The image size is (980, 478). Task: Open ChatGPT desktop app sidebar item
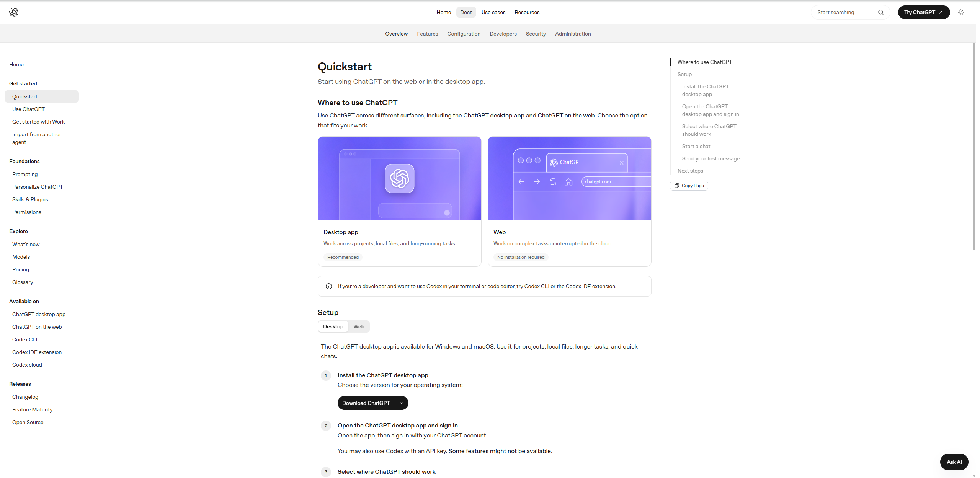(x=39, y=314)
